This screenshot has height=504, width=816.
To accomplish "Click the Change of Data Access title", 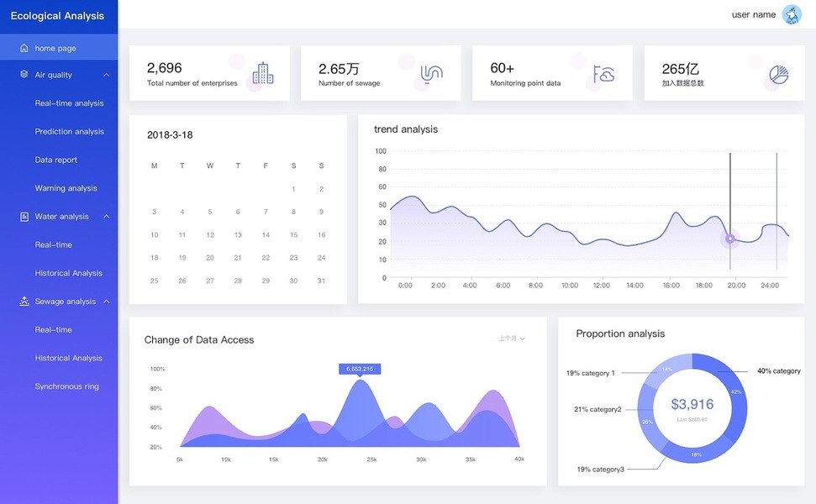I will click(199, 340).
